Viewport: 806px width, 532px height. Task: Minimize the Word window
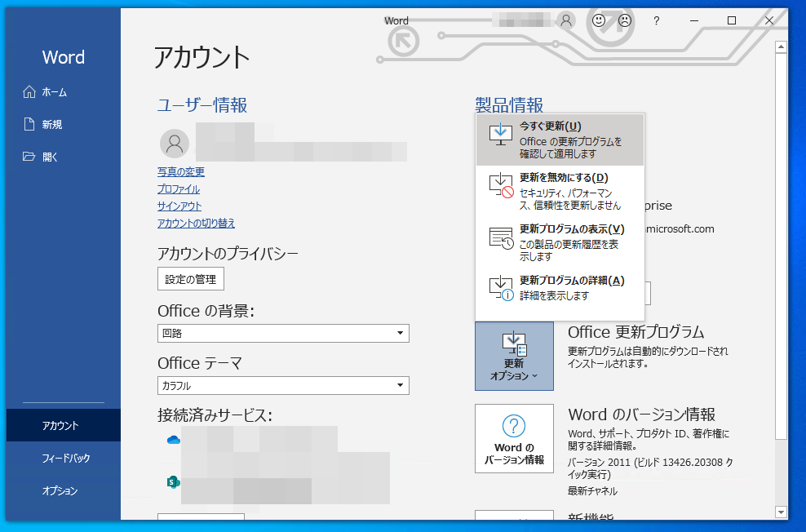(694, 20)
